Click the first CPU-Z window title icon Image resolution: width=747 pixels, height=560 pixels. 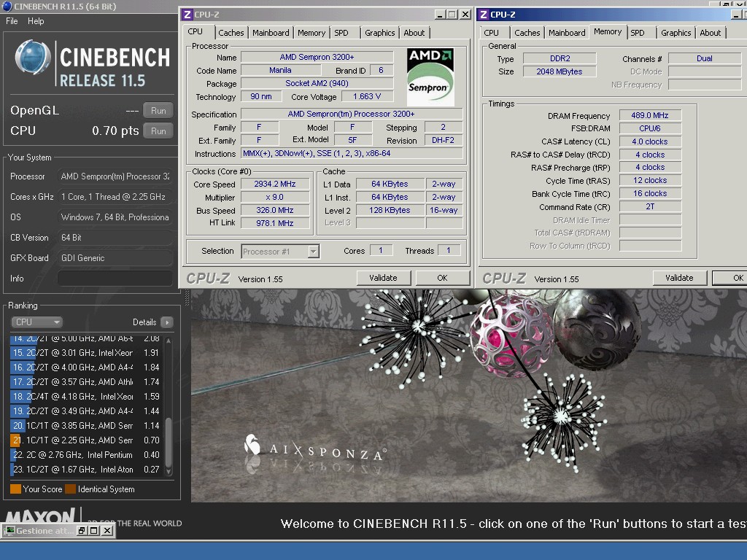pyautogui.click(x=187, y=15)
